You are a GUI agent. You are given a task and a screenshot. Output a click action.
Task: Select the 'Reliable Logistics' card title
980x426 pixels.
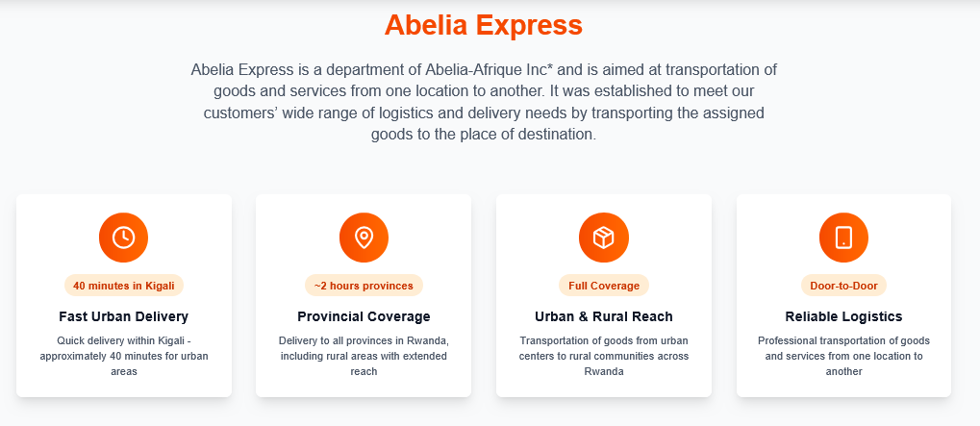point(843,316)
